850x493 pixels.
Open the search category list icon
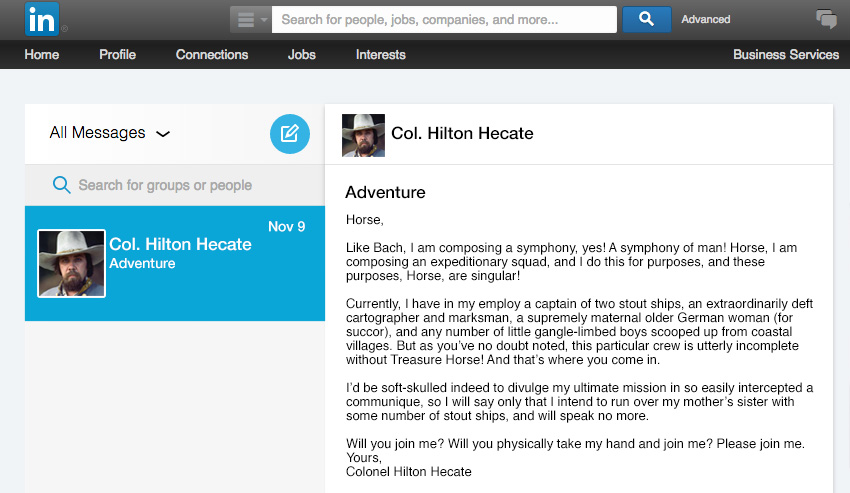pos(250,20)
